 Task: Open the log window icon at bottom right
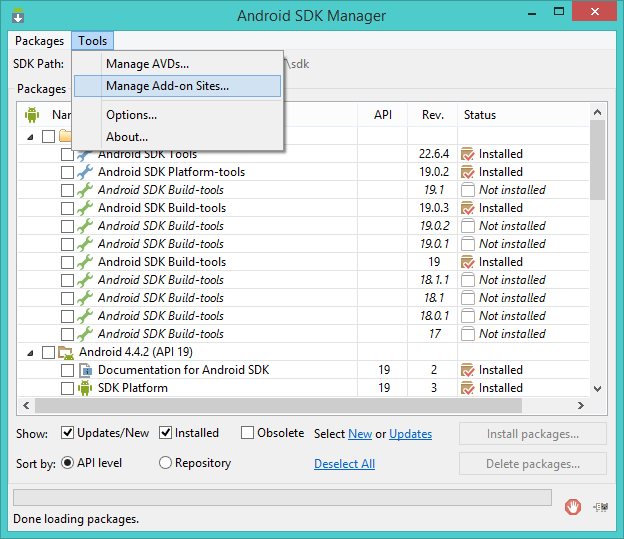point(601,507)
